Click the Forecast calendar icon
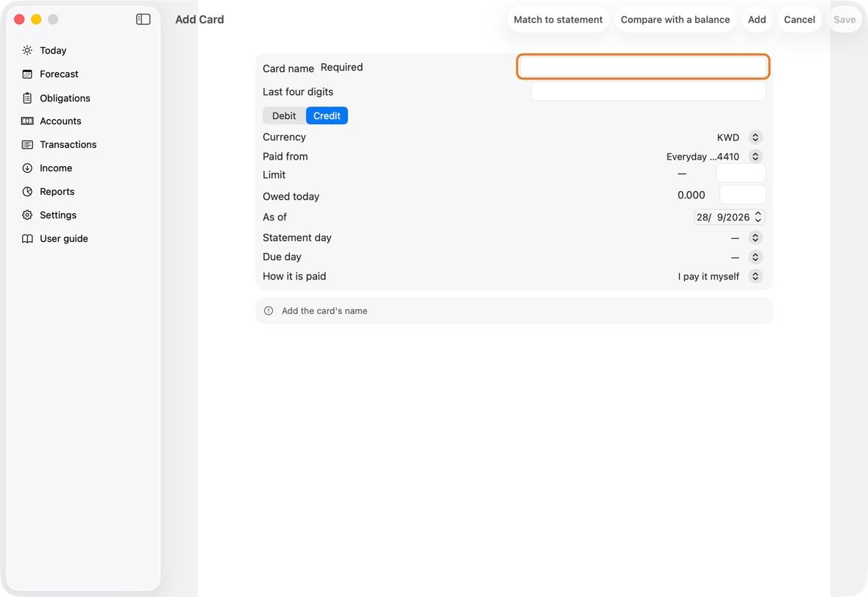The image size is (868, 597). coord(27,74)
